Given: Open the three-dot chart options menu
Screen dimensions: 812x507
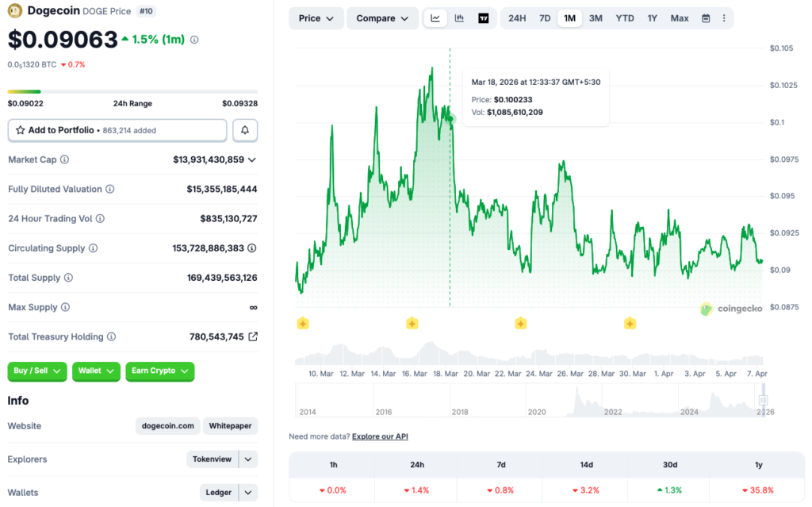Looking at the screenshot, I should 726,17.
